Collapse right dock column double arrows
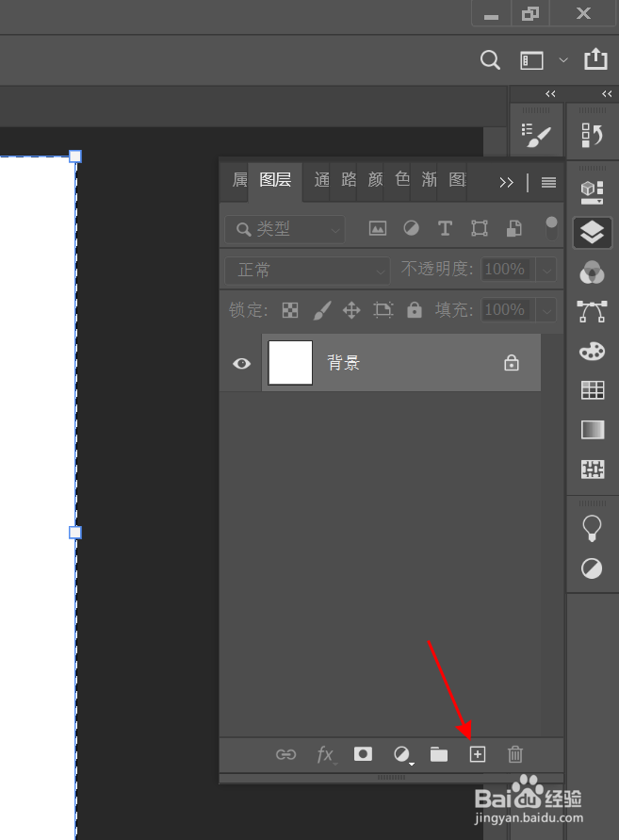 pyautogui.click(x=607, y=93)
